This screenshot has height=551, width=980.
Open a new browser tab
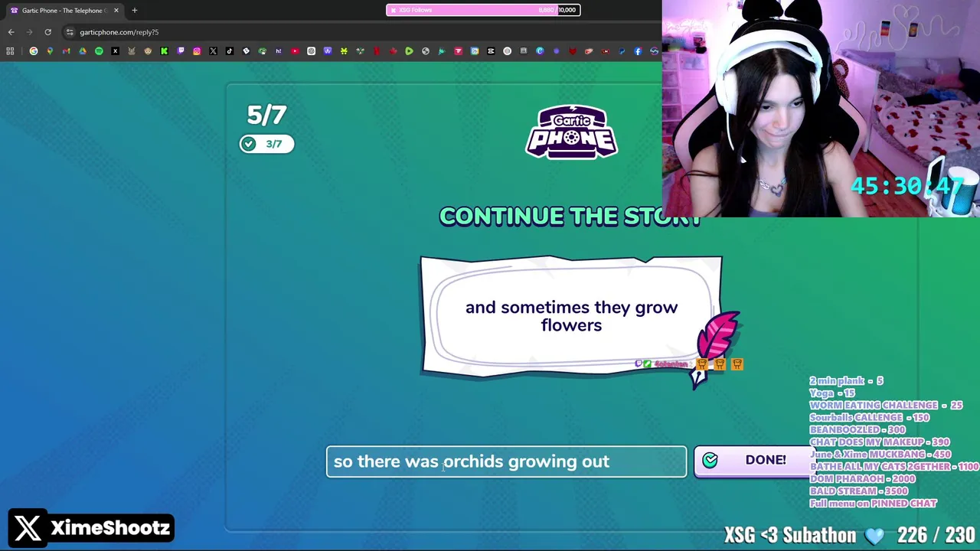click(134, 11)
